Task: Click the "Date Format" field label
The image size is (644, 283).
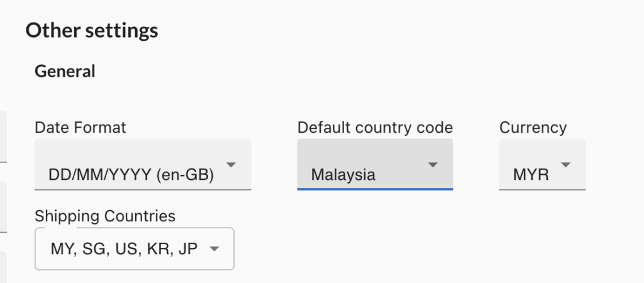Action: tap(80, 128)
